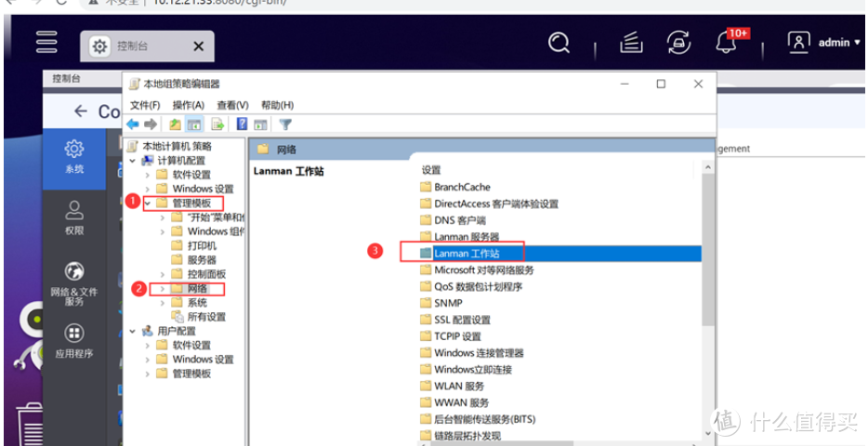The image size is (868, 446).
Task: Open the admin account dropdown arrow
Action: tap(858, 42)
